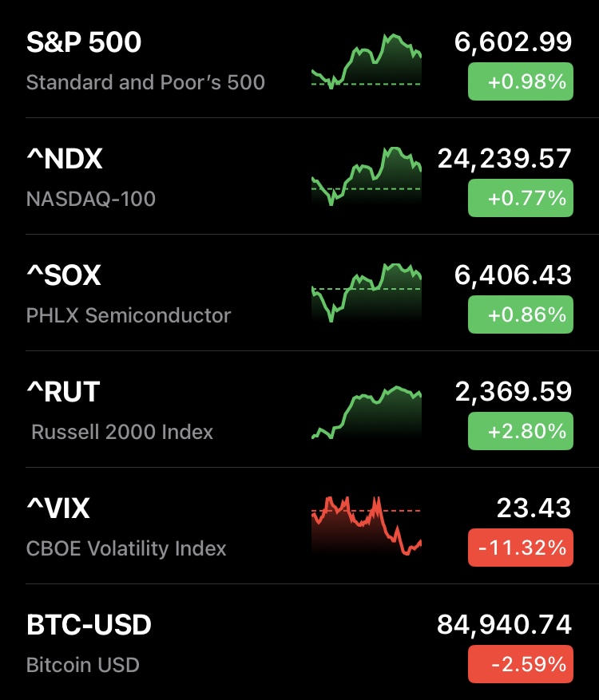Toggle the ^RUT +2.80% change badge
The image size is (599, 700).
coord(520,431)
